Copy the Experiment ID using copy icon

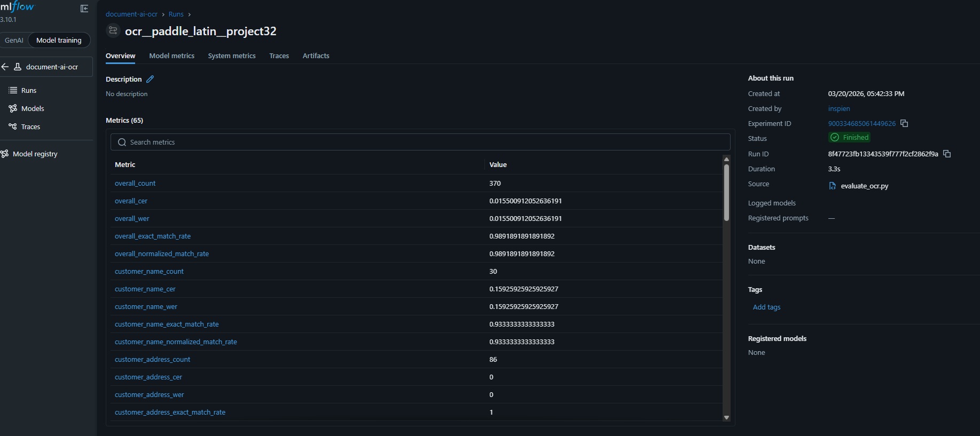point(904,123)
